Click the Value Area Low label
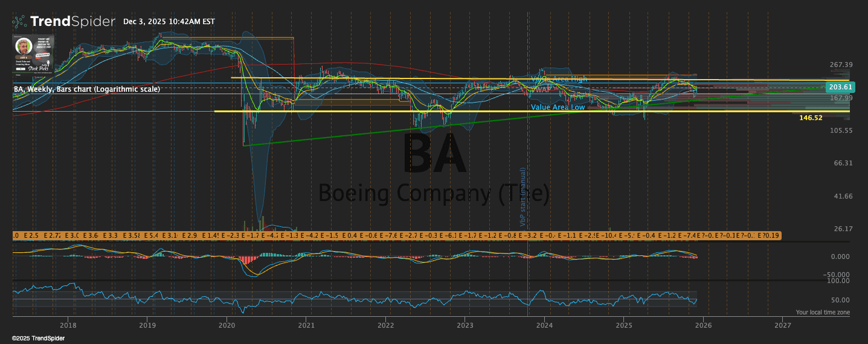The image size is (868, 344). 558,107
